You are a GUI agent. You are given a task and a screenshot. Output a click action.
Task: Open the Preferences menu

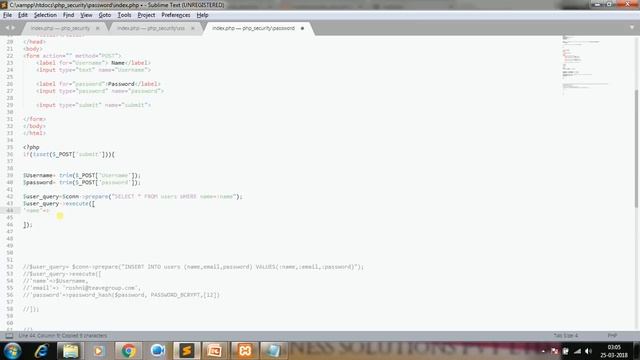click(176, 15)
